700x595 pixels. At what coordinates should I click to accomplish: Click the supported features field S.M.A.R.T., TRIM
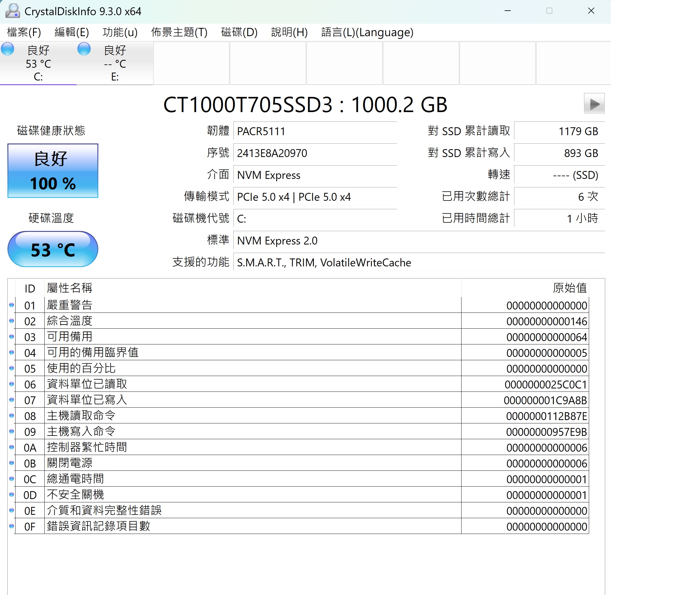pos(419,262)
